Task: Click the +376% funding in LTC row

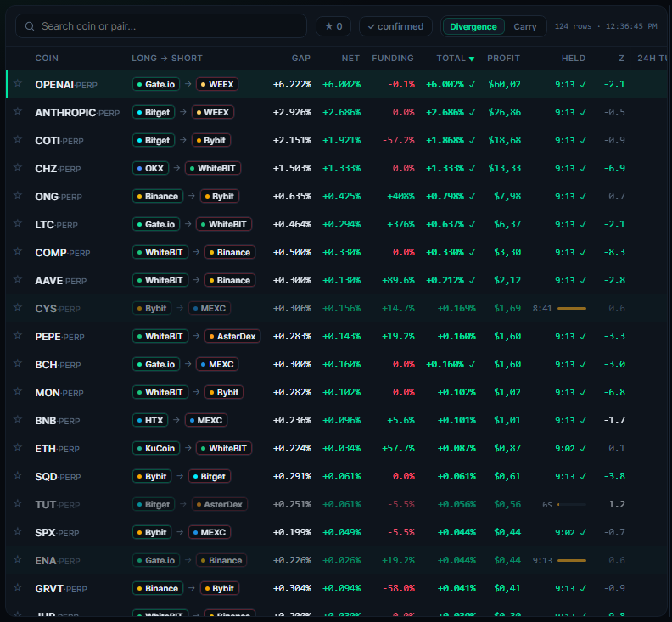Action: point(400,225)
